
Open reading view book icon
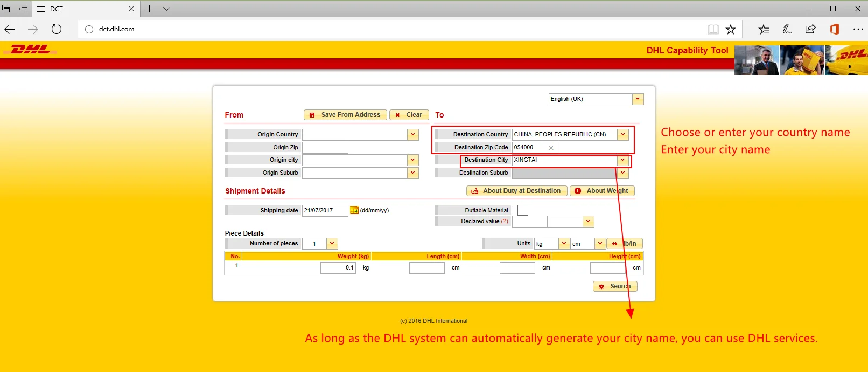pyautogui.click(x=713, y=29)
